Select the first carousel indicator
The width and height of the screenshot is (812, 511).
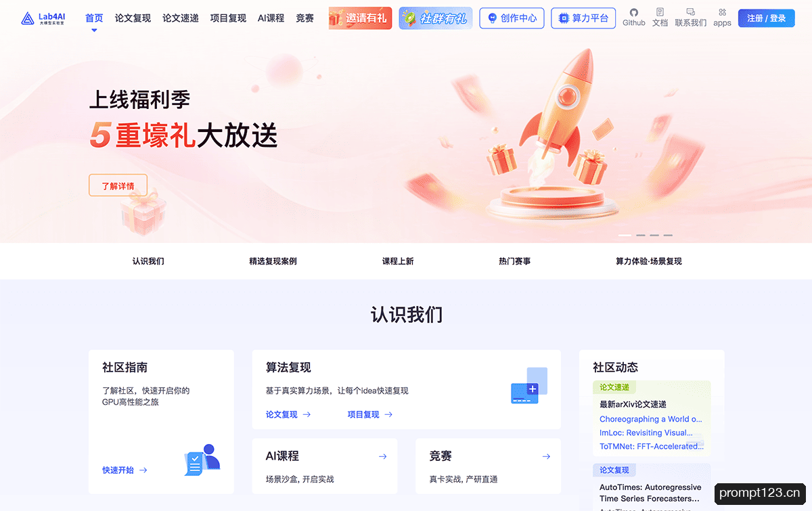[x=625, y=235]
